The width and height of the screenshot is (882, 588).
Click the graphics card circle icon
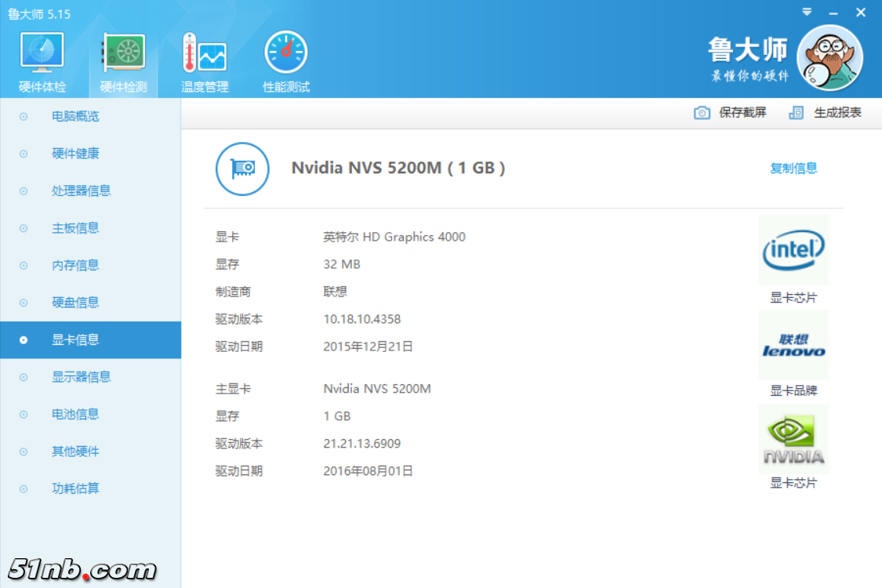242,169
